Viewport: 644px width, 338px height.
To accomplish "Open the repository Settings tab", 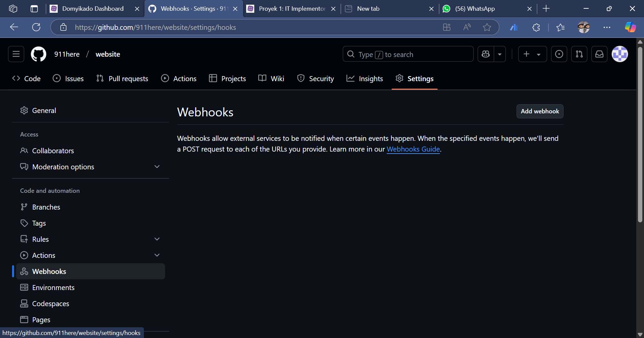I will pyautogui.click(x=415, y=78).
